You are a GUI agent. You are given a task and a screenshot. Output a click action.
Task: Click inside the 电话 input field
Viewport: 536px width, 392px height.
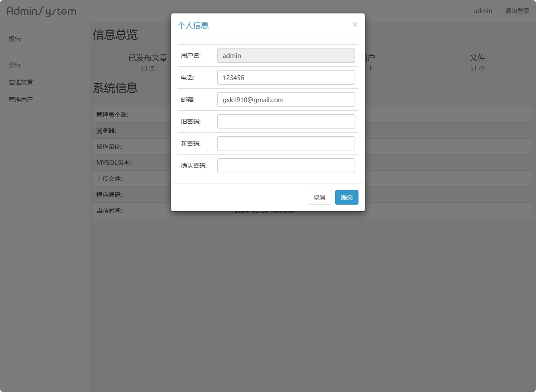(286, 77)
